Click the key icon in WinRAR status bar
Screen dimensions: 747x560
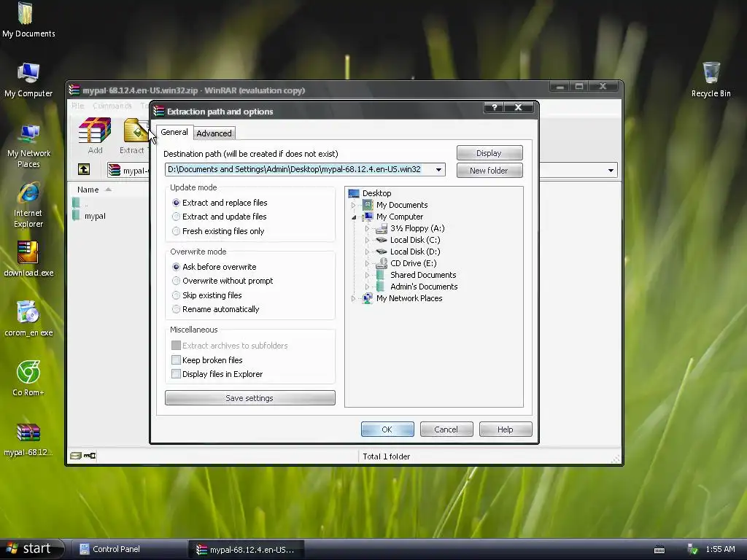point(90,456)
